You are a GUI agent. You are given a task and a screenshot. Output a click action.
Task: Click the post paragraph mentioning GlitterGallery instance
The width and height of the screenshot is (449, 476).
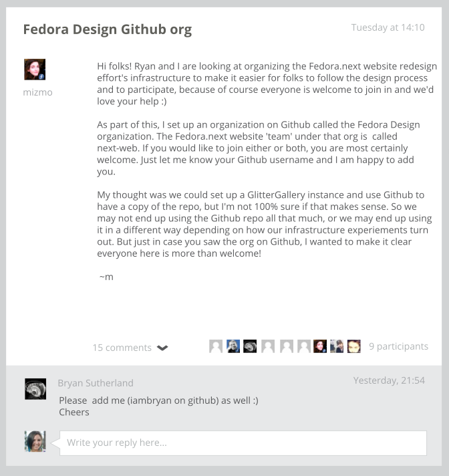coord(264,224)
